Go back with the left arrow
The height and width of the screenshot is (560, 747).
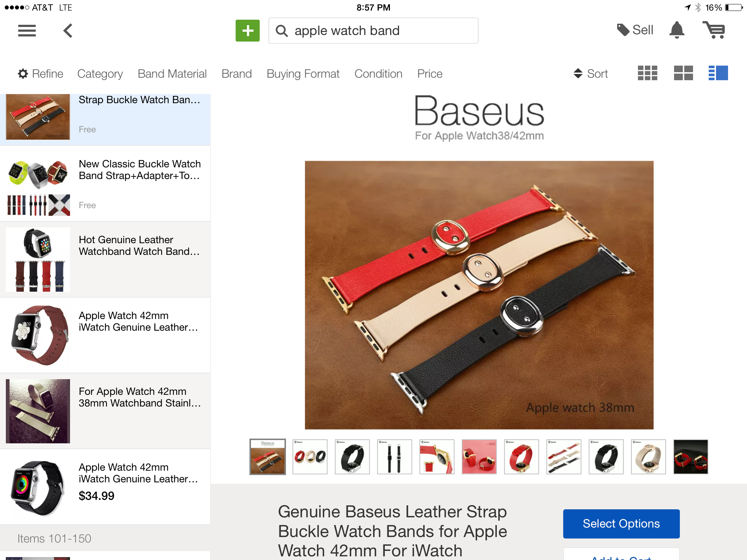pyautogui.click(x=68, y=31)
